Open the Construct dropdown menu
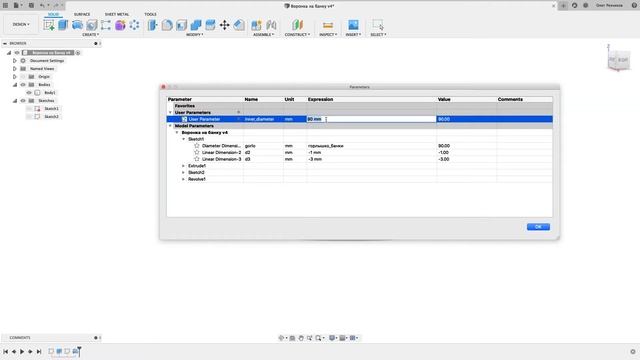The image size is (640, 360). pyautogui.click(x=297, y=35)
